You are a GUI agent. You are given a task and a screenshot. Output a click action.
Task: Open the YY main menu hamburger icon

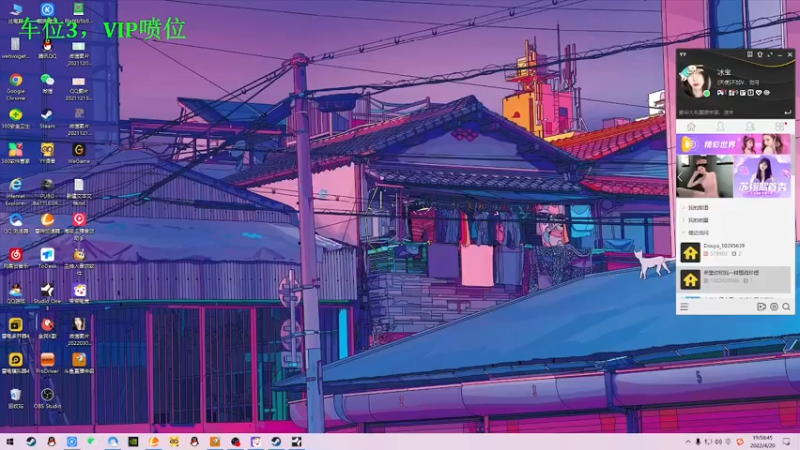(x=684, y=307)
